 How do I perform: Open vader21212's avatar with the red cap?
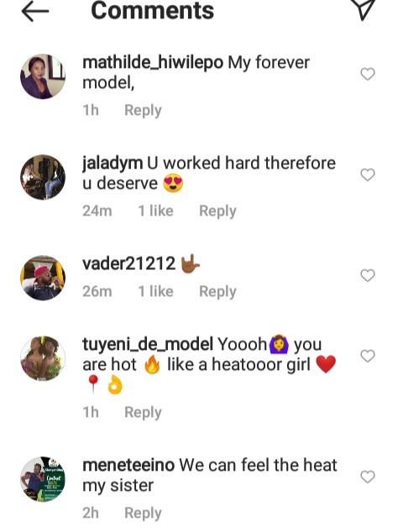(x=43, y=278)
